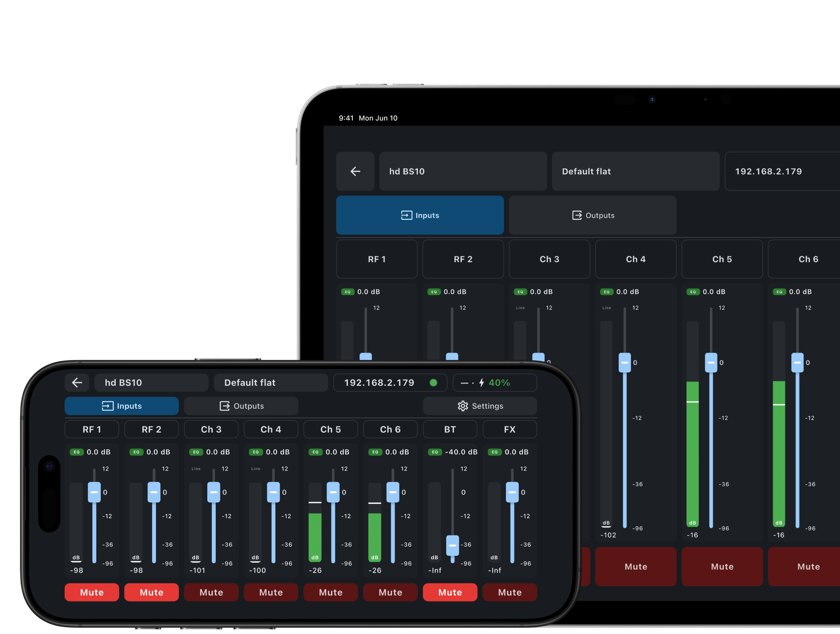Click the hd BS10 device name on tablet
The image size is (840, 634).
[463, 171]
